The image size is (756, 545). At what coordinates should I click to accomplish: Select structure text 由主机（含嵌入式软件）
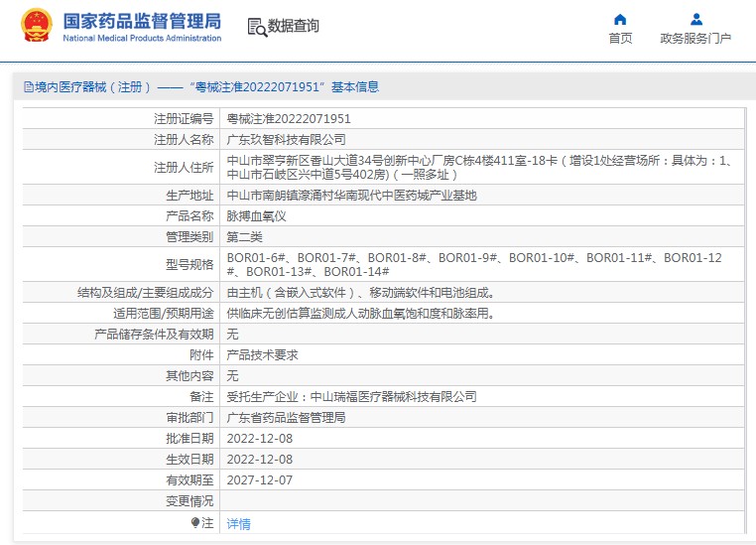tap(361, 293)
